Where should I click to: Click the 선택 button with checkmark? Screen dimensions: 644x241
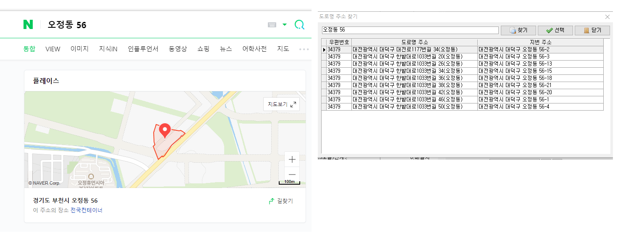555,30
